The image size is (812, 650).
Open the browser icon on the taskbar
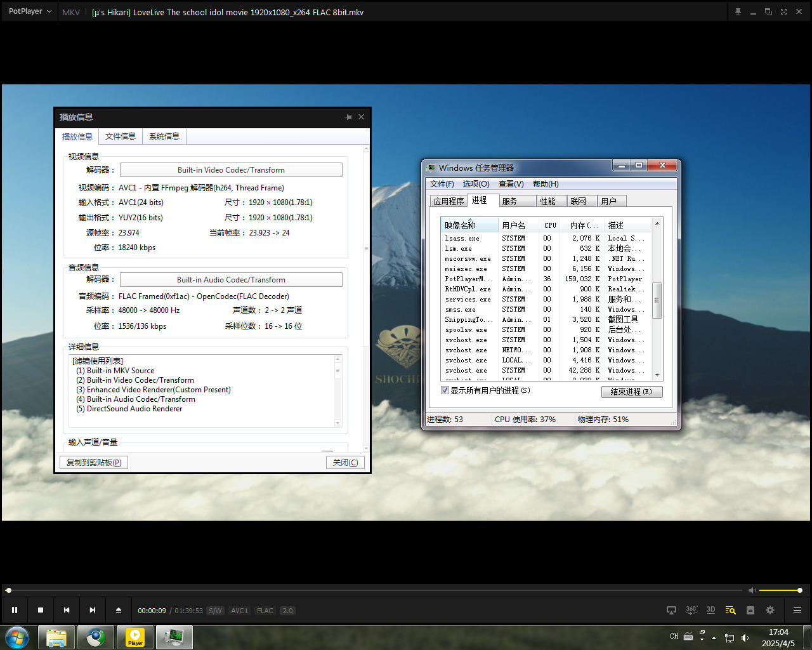coord(96,637)
